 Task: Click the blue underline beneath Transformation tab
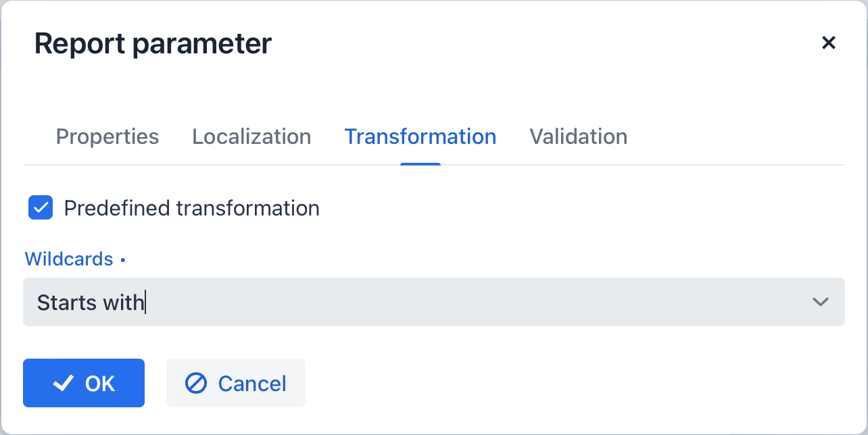click(x=420, y=164)
